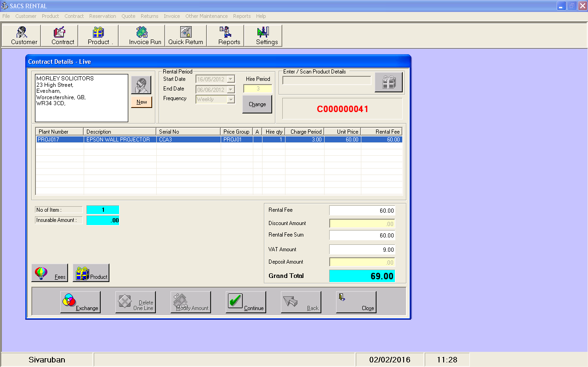Screen dimensions: 588x367
Task: Click the Back arrow button
Action: pos(301,302)
